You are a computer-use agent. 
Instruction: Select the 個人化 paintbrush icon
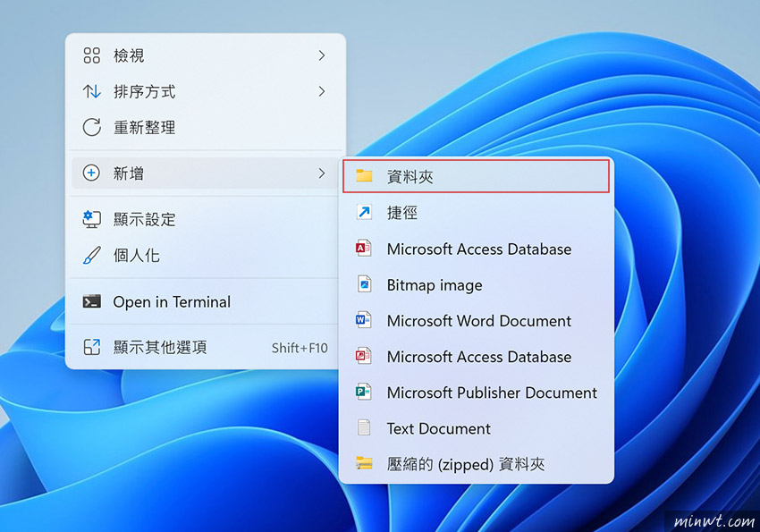pyautogui.click(x=91, y=256)
